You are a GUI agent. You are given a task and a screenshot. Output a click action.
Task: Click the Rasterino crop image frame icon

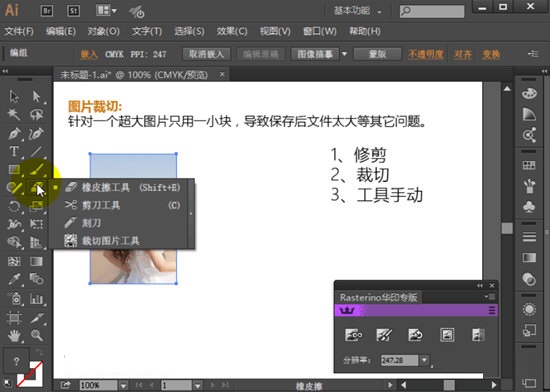pyautogui.click(x=447, y=335)
